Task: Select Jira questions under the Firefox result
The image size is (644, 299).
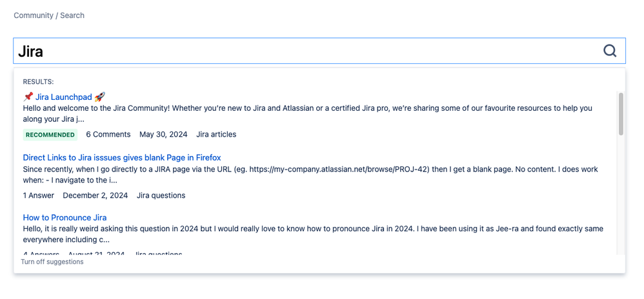Action: coord(161,195)
